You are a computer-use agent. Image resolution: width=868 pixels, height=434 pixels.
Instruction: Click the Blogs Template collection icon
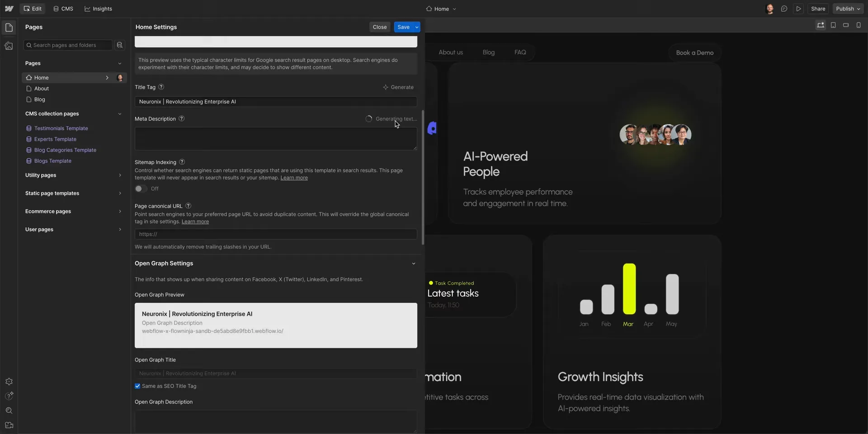29,161
